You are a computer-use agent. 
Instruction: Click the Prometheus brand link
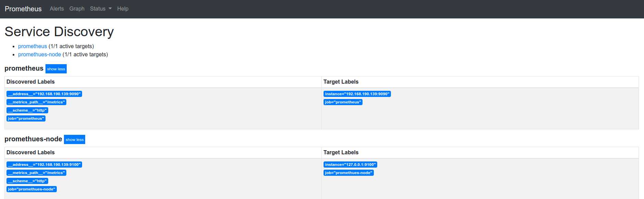tap(23, 9)
